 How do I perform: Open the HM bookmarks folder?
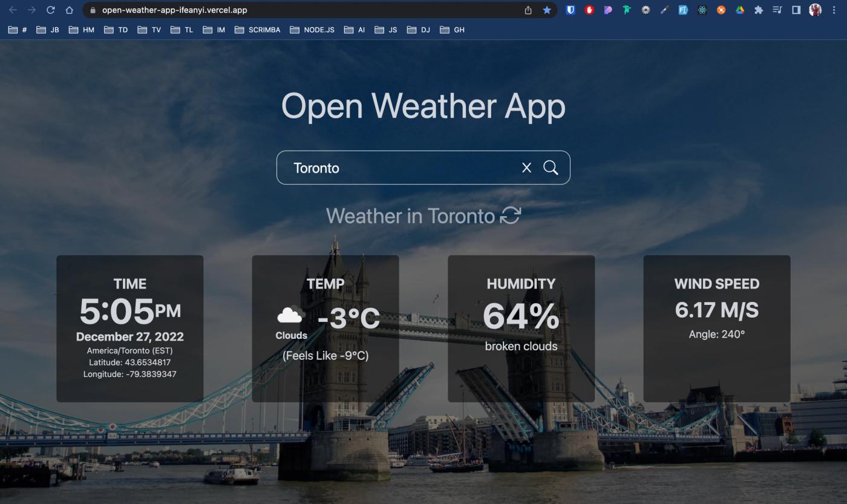82,30
